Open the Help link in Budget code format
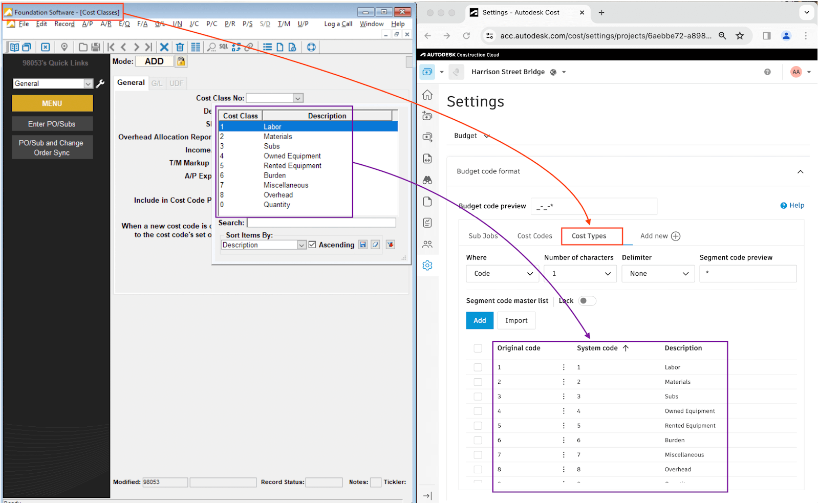This screenshot has height=504, width=819. [792, 205]
